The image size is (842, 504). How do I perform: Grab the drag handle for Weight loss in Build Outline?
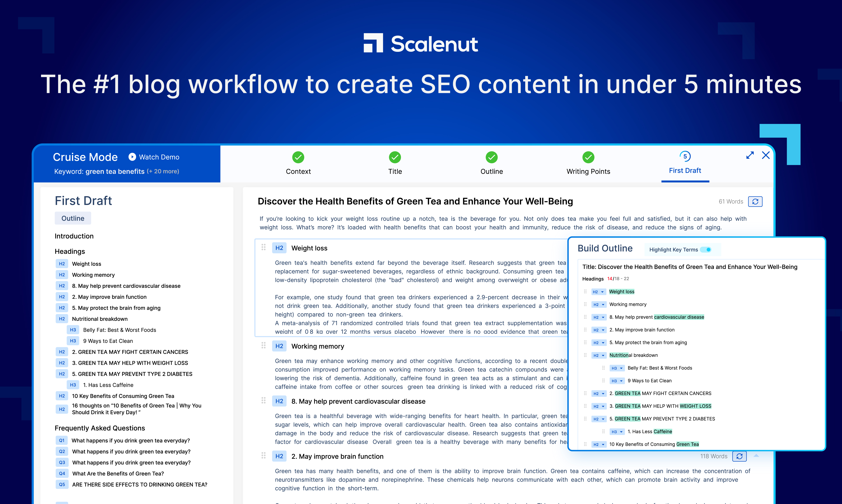click(x=585, y=291)
